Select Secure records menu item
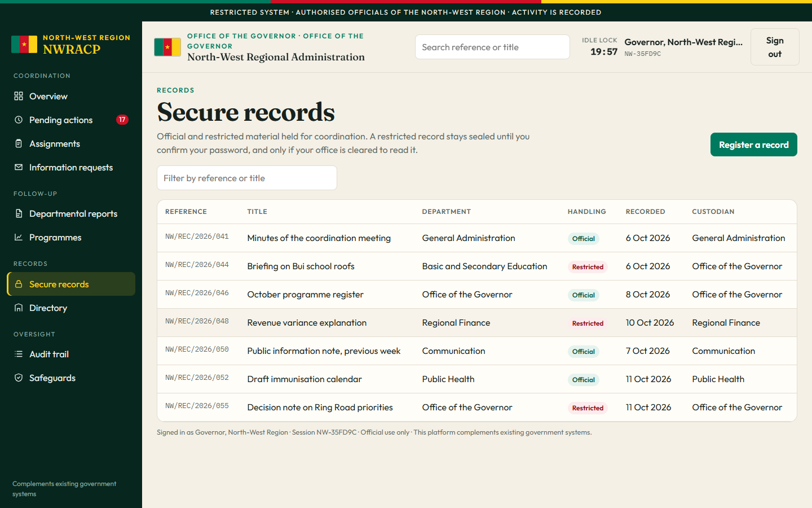This screenshot has width=812, height=508. click(x=71, y=284)
